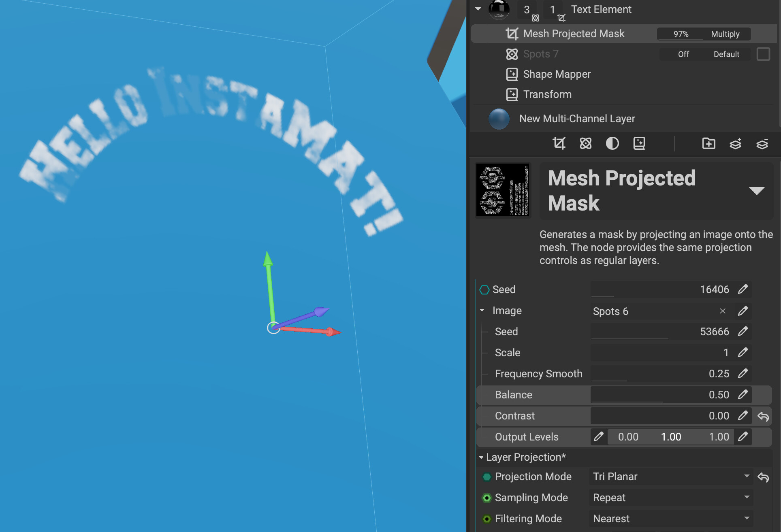This screenshot has height=532, width=781.
Task: Click the add mask crop icon in toolbar
Action: coord(559,143)
